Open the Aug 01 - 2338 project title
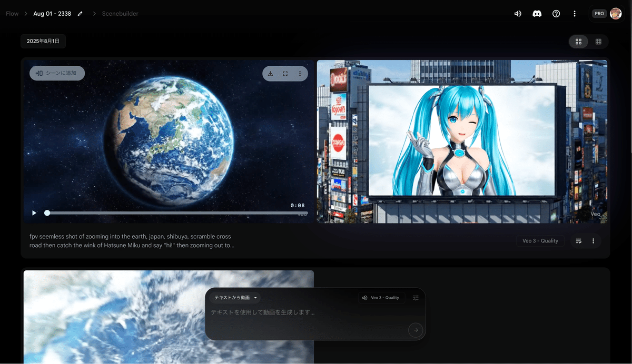 coord(52,14)
